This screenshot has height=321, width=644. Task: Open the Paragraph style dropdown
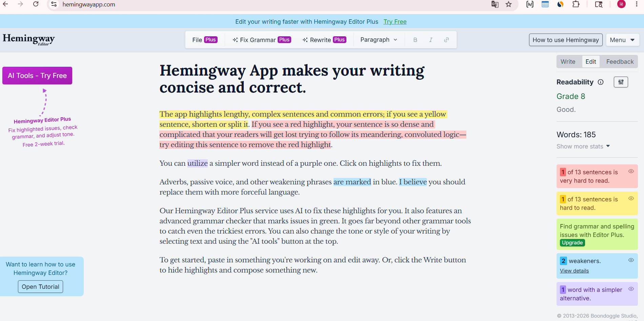[x=379, y=40]
